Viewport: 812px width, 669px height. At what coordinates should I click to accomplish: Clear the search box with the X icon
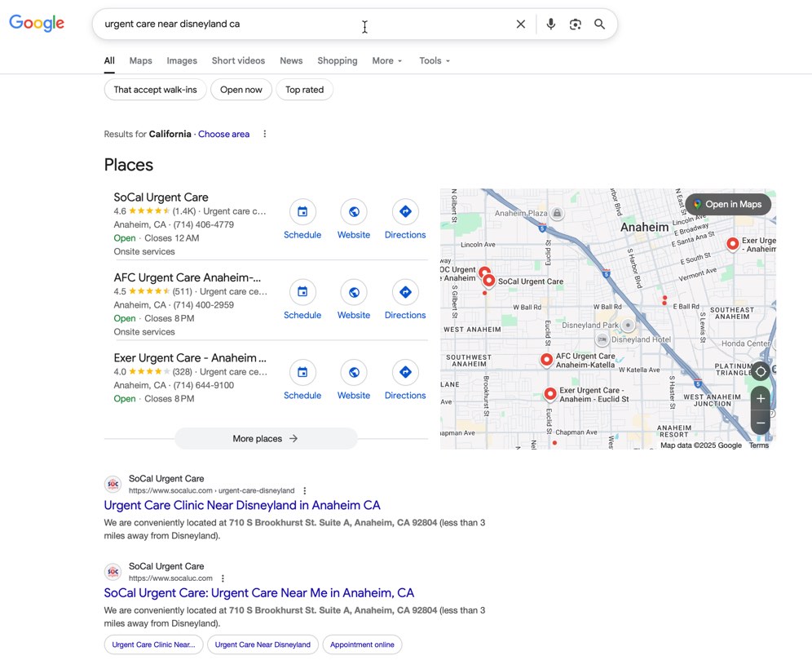pyautogui.click(x=521, y=24)
